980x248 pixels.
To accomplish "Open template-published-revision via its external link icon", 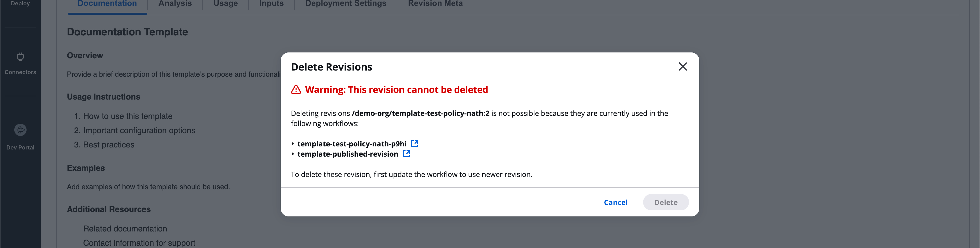I will [406, 154].
